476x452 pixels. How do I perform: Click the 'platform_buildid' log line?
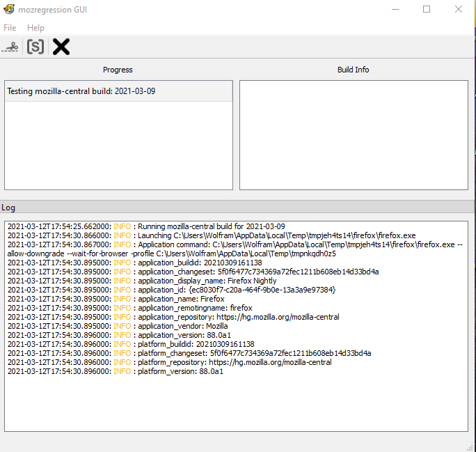[x=131, y=344]
